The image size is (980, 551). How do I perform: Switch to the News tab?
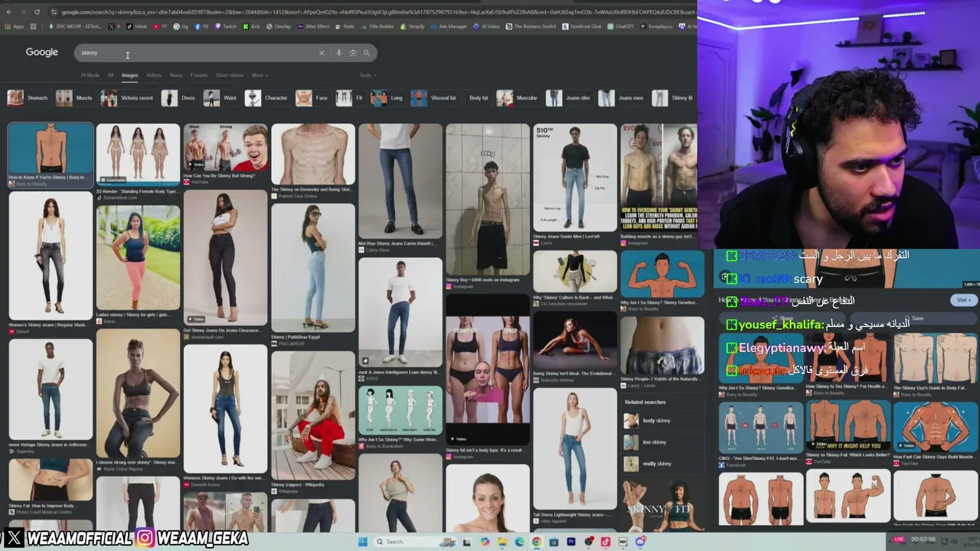coord(176,75)
